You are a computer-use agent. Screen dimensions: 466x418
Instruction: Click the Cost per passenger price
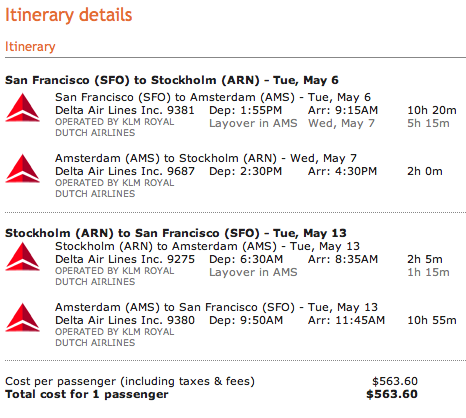click(395, 381)
